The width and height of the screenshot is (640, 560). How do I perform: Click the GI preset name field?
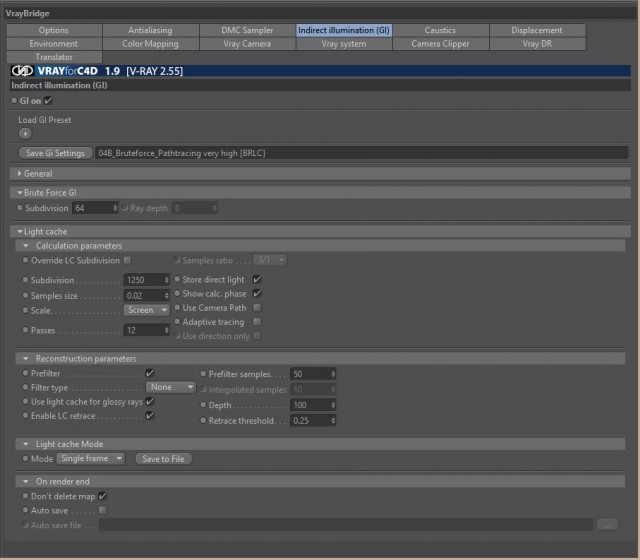(x=361, y=153)
